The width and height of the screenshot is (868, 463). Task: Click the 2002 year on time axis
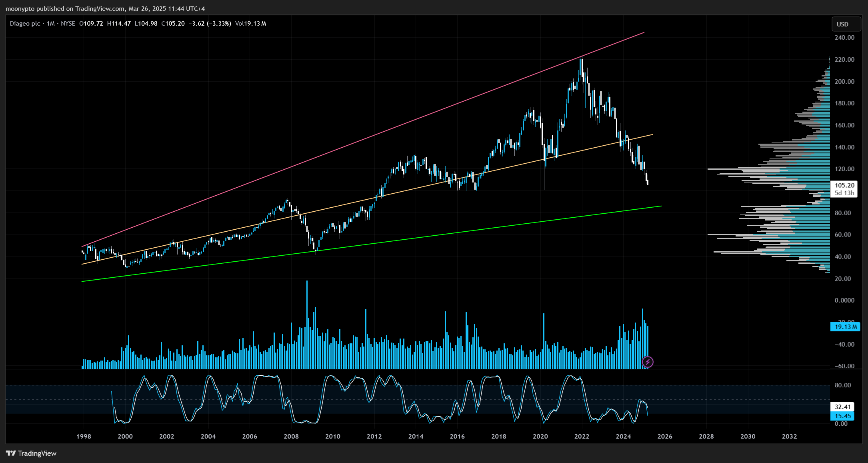point(167,437)
